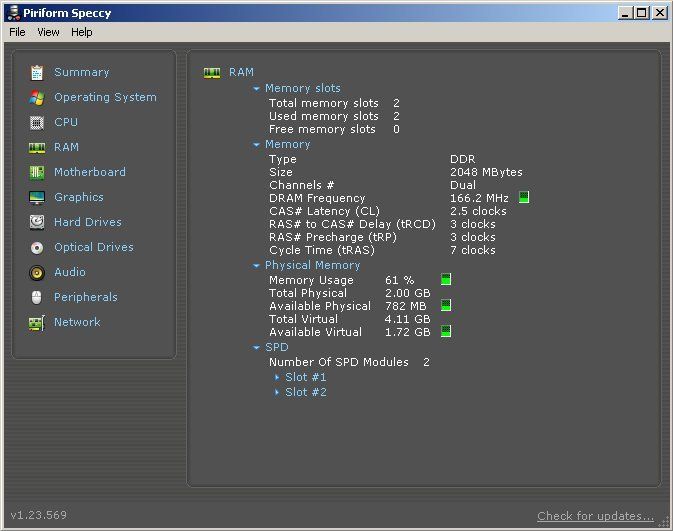Expand Slot #1 SPD details

[305, 377]
